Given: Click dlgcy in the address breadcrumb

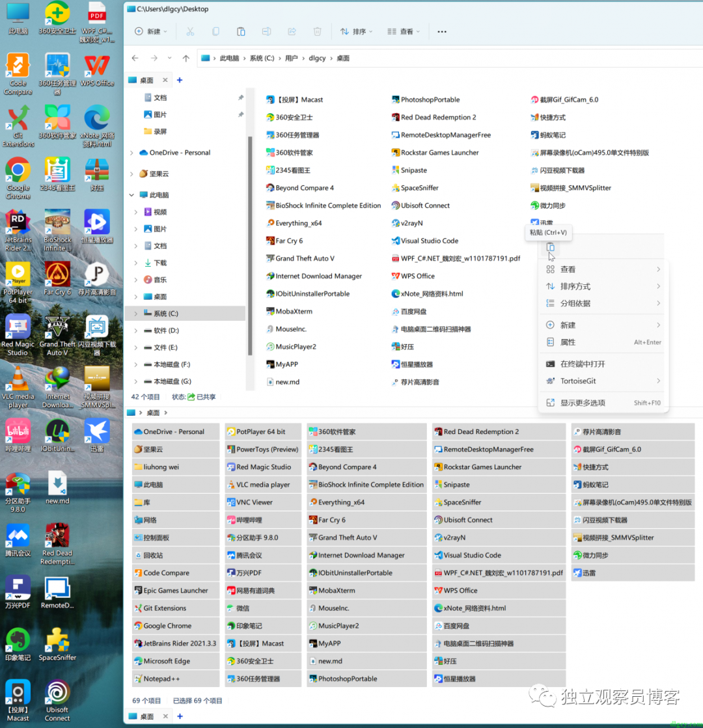Looking at the screenshot, I should pos(317,58).
